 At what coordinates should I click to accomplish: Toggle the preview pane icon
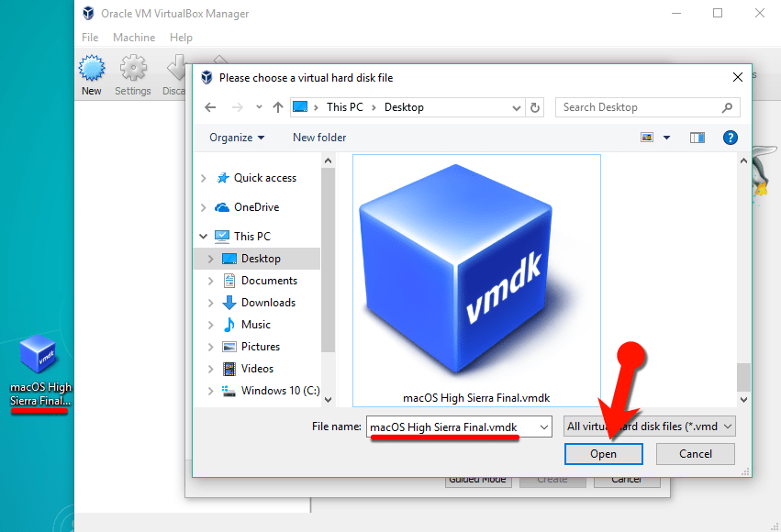[697, 137]
